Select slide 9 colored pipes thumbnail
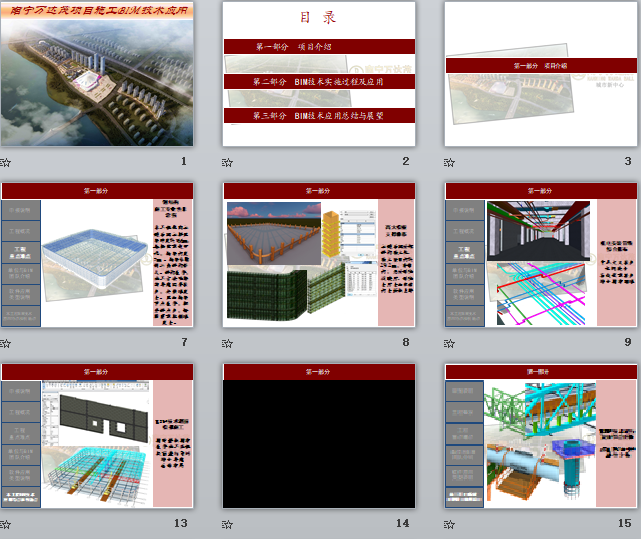The height and width of the screenshot is (539, 641). 541,255
